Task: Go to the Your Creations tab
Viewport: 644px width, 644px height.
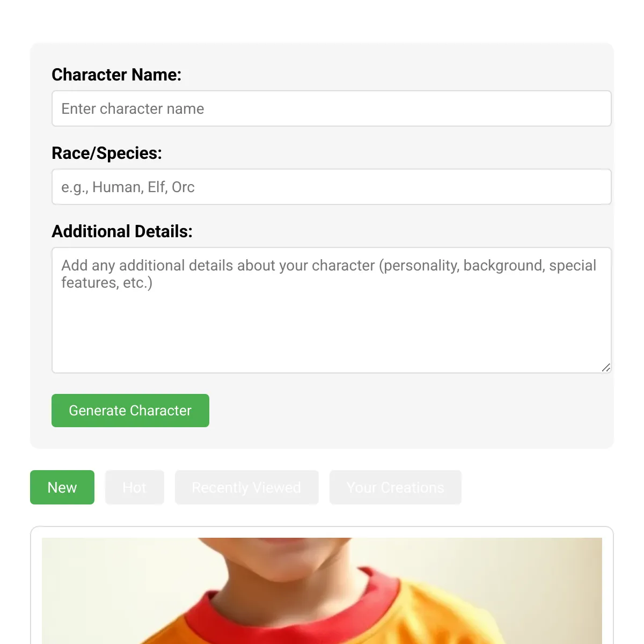Action: pyautogui.click(x=396, y=487)
